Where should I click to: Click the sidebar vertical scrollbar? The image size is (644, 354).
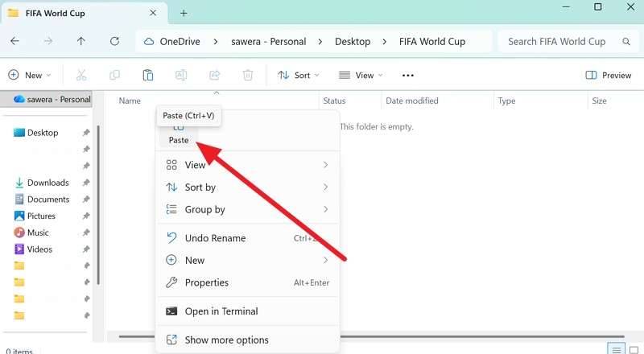point(98,205)
